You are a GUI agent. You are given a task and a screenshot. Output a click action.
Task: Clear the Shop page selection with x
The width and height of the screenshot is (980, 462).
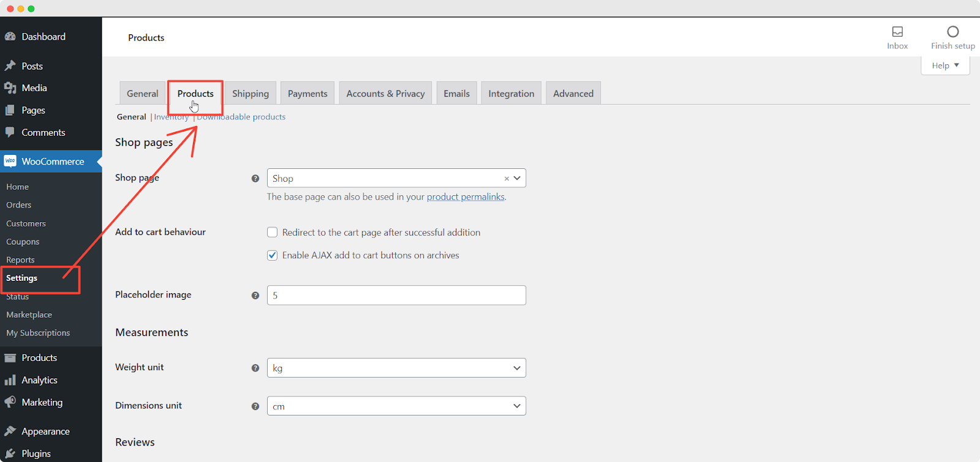click(507, 179)
